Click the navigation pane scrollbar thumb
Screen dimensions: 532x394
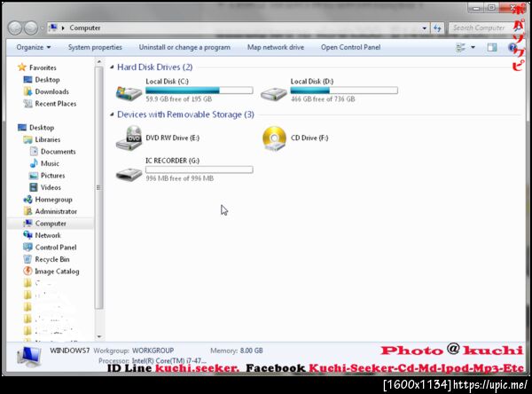tap(98, 188)
